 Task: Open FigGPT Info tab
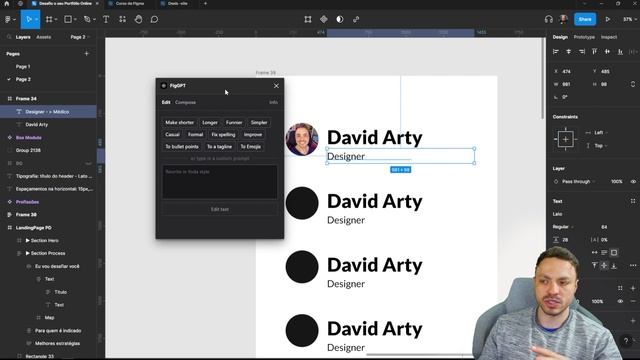tap(273, 102)
